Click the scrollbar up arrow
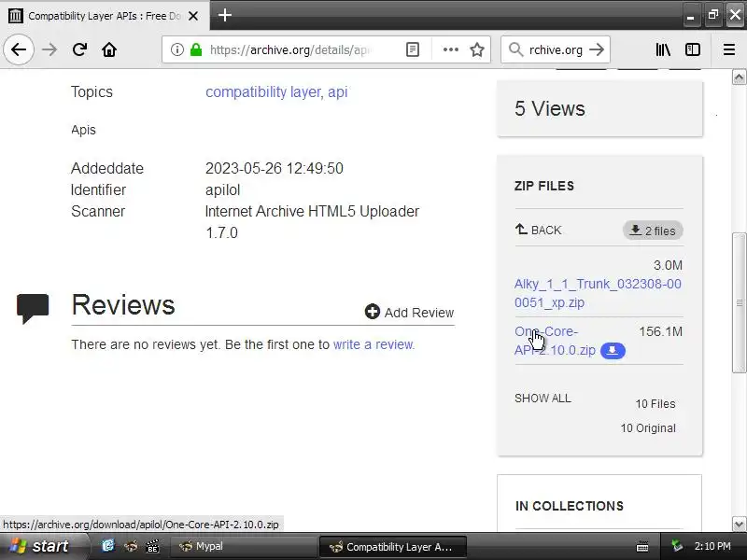Image resolution: width=747 pixels, height=560 pixels. [x=739, y=77]
